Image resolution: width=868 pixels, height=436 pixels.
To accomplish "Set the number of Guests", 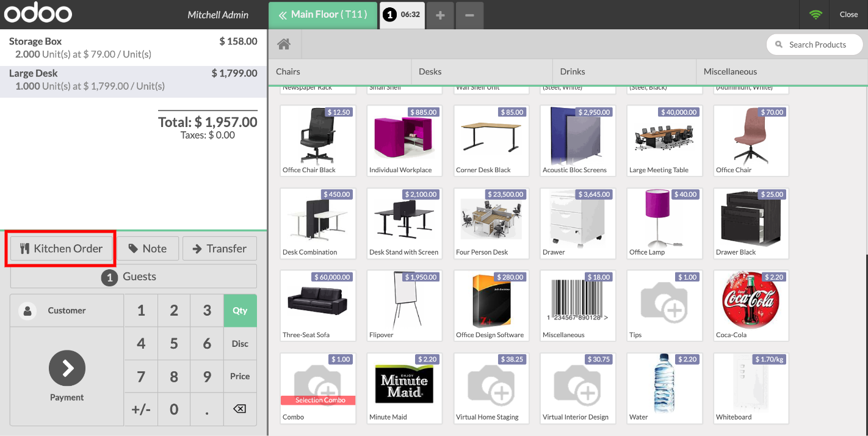I will point(133,277).
